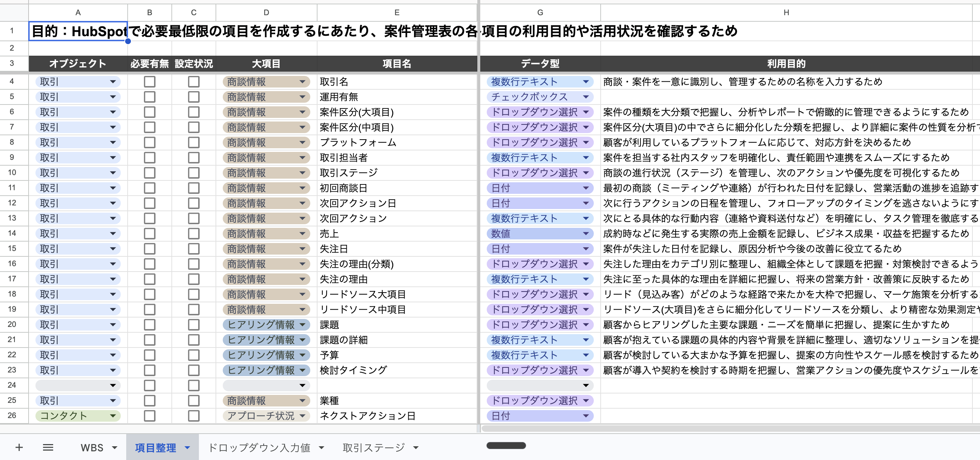Select column H header
Screen dimensions: 980x460
coord(787,13)
